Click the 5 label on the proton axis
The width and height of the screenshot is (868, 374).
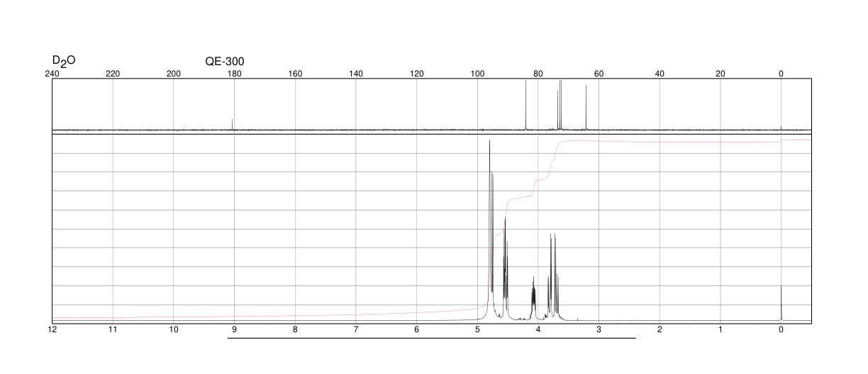point(477,330)
